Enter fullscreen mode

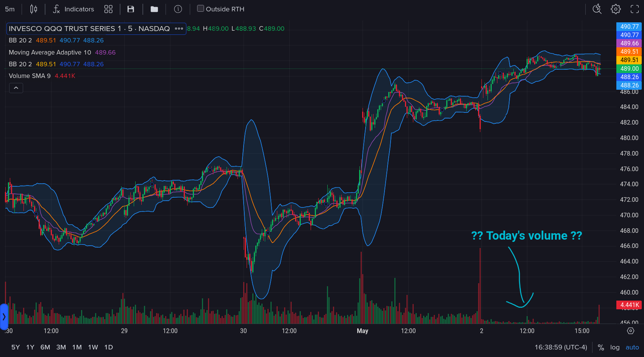pos(635,9)
